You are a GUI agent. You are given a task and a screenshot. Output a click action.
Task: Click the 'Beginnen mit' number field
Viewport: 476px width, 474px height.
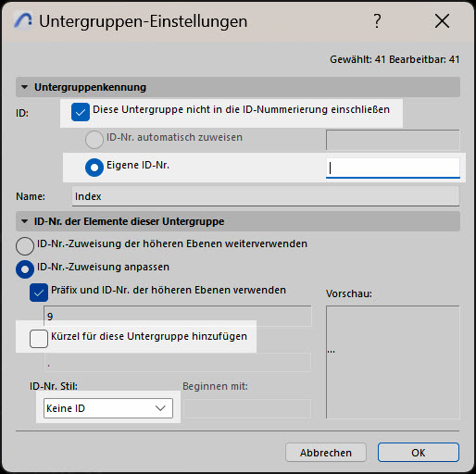(247, 408)
